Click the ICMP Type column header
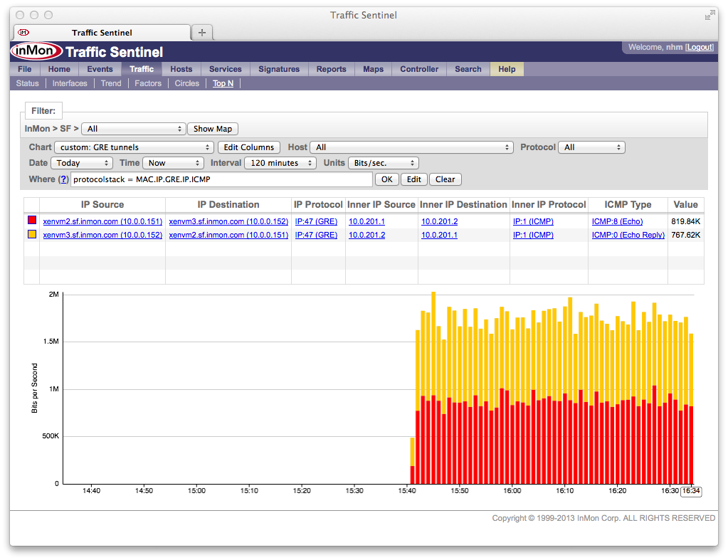728x560 pixels. point(628,205)
